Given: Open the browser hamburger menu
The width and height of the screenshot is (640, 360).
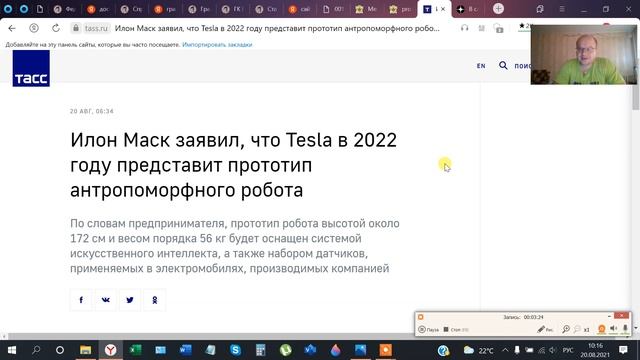Looking at the screenshot, I should (562, 9).
